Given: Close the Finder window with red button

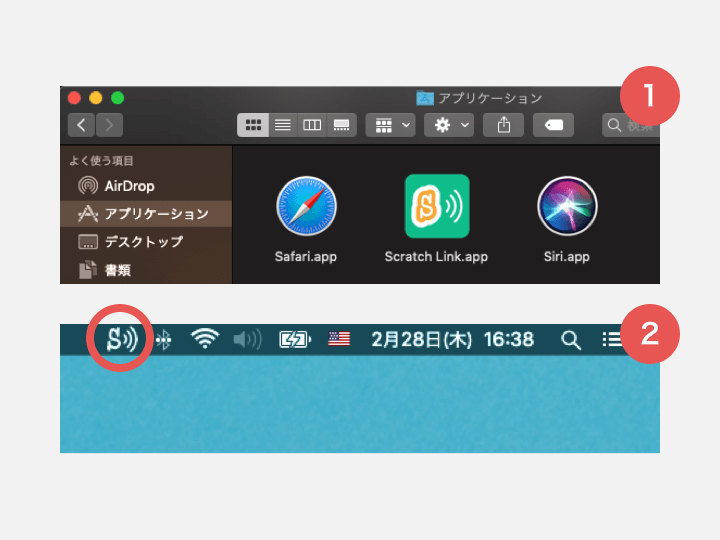Looking at the screenshot, I should (74, 98).
